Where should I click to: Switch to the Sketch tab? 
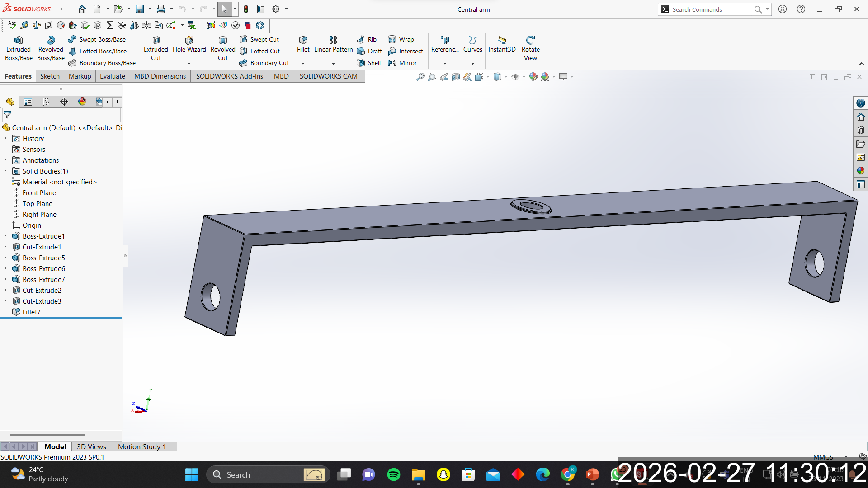click(50, 76)
